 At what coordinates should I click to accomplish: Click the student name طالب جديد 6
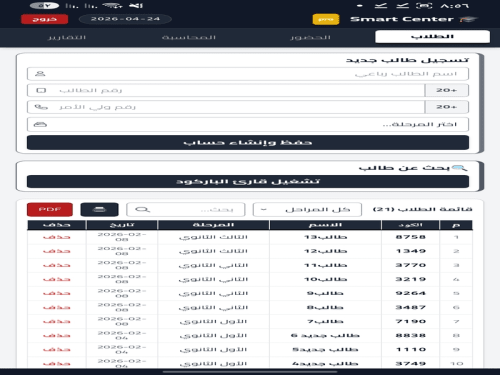(x=325, y=335)
